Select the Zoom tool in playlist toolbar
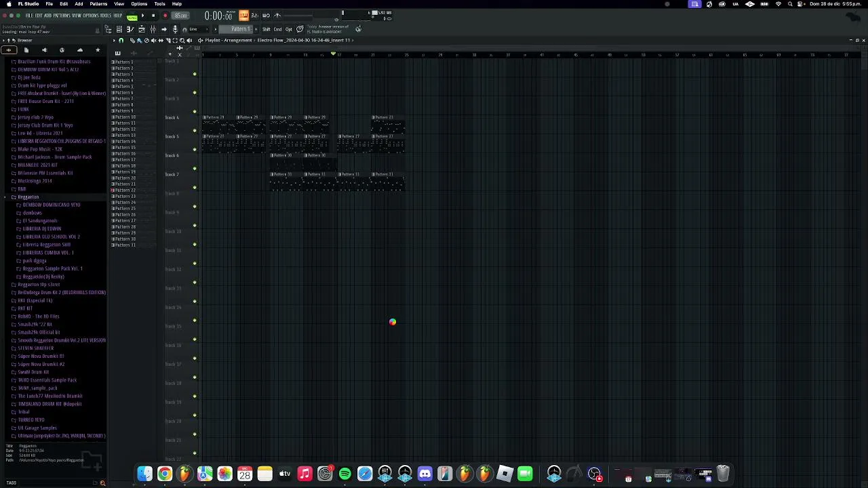Viewport: 868px width, 488px height. pyautogui.click(x=182, y=40)
